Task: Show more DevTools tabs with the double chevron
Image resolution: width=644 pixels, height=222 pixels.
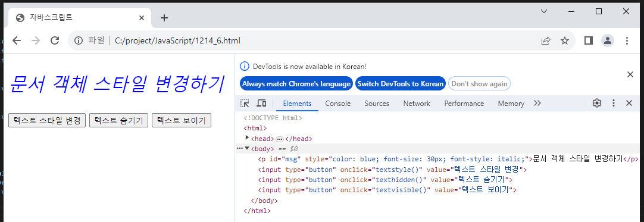Action: pos(537,103)
